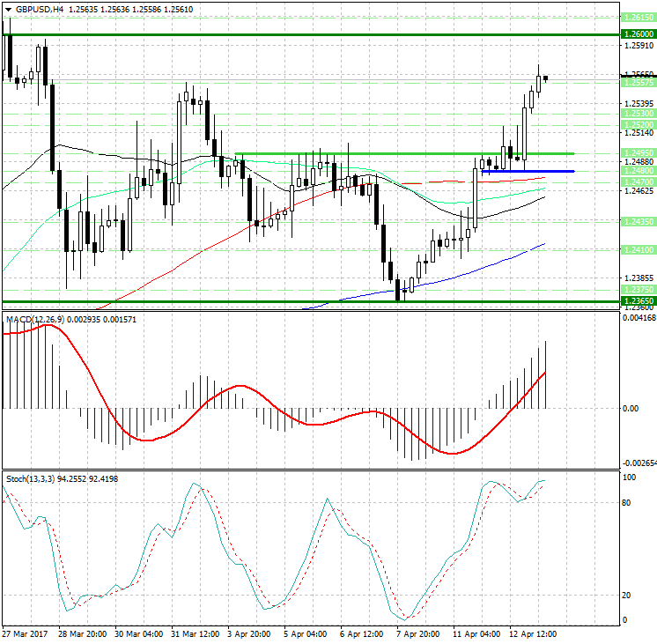Select the 1.26000 resistance level label

click(638, 33)
